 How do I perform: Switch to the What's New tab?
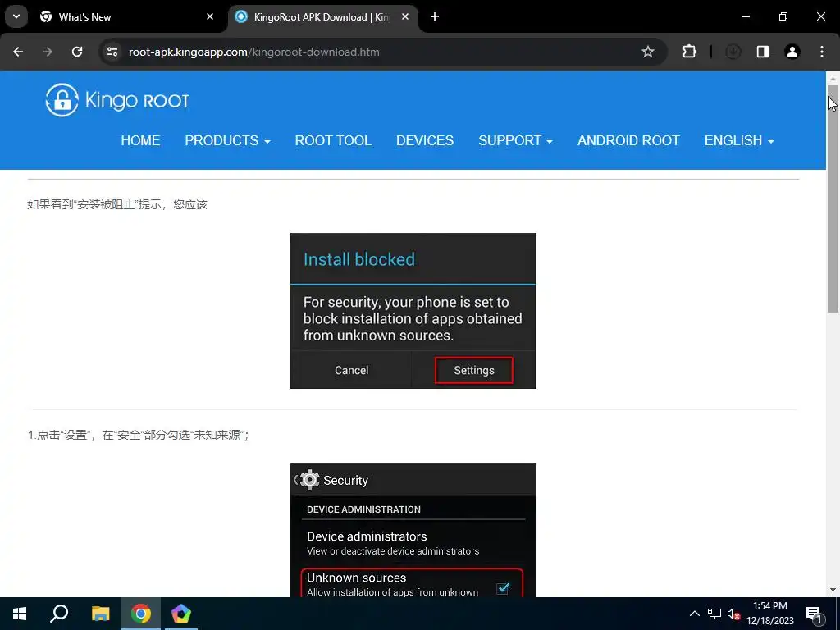click(127, 16)
